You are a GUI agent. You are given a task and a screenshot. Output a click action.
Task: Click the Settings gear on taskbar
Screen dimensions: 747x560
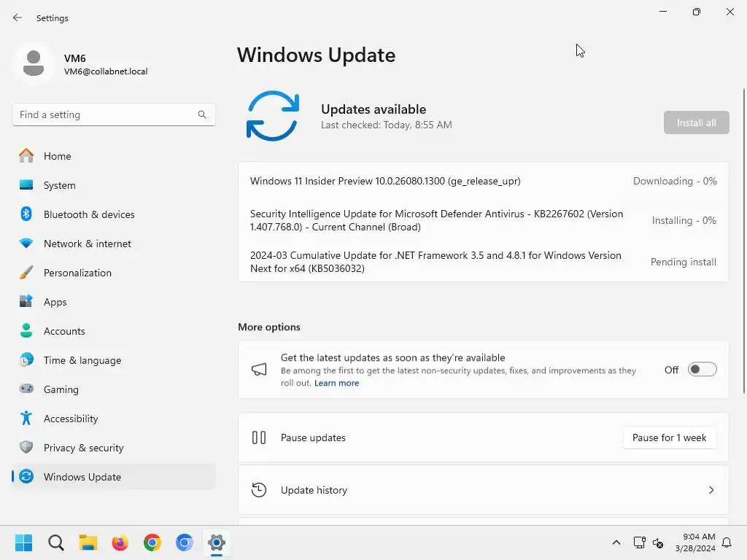(x=216, y=542)
